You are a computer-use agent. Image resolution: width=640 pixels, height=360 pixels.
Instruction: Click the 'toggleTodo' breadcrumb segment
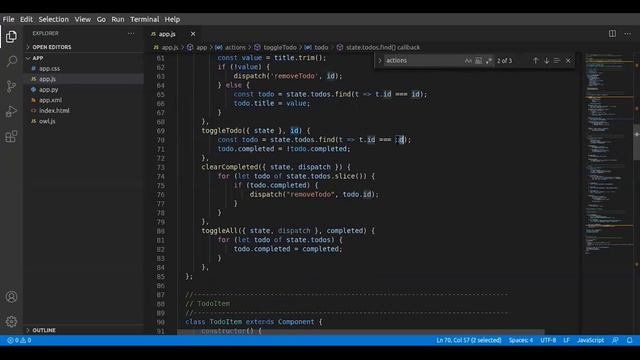pyautogui.click(x=276, y=47)
